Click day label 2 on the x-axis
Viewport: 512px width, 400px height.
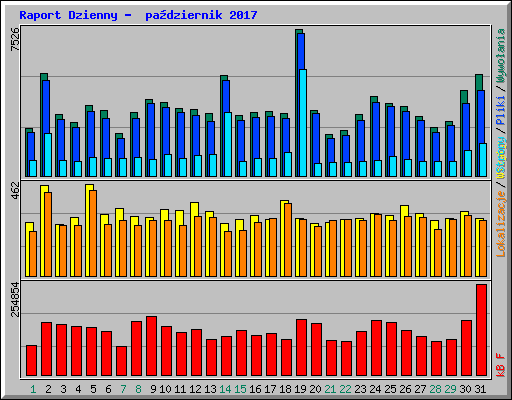[48, 389]
